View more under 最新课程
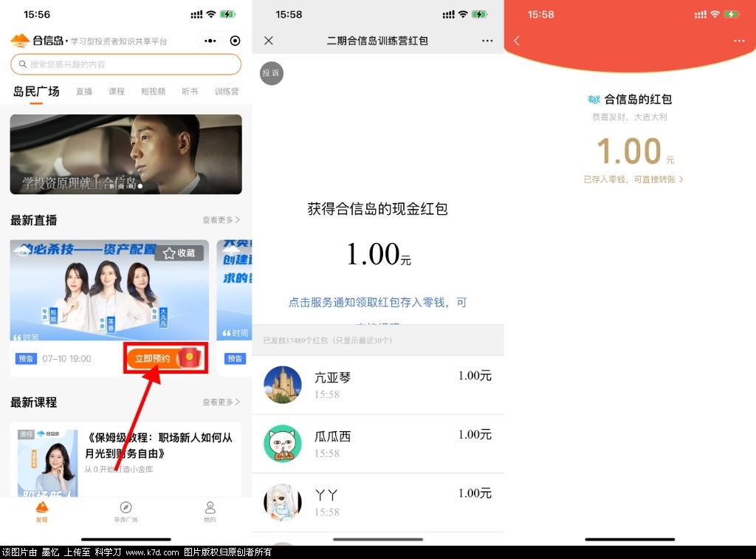The width and height of the screenshot is (756, 559). tap(221, 402)
